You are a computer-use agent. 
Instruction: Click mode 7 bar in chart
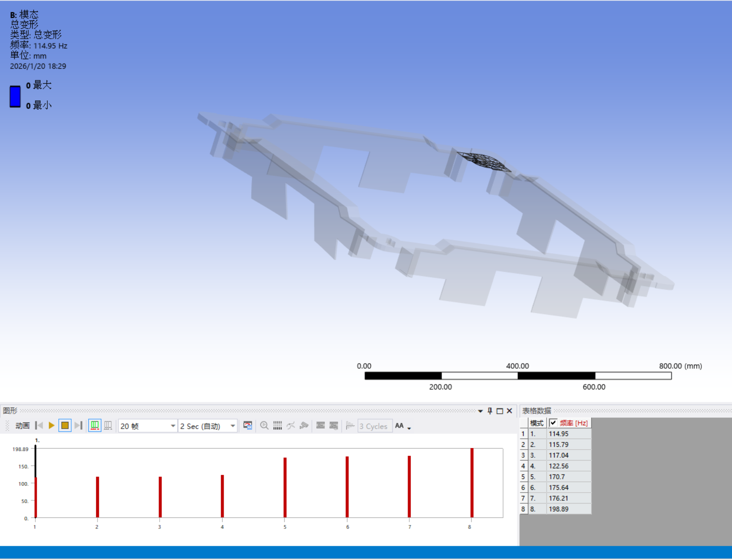(409, 486)
